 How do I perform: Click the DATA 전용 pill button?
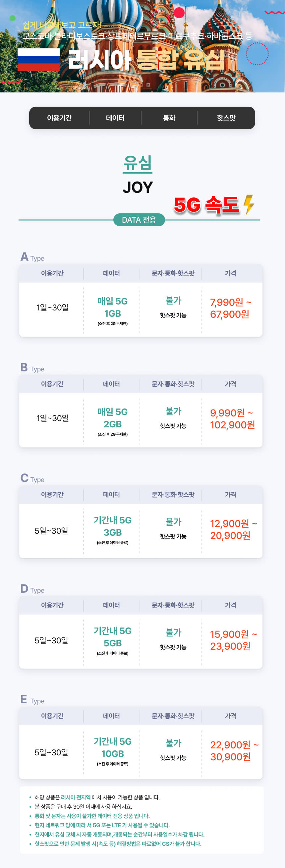(139, 220)
